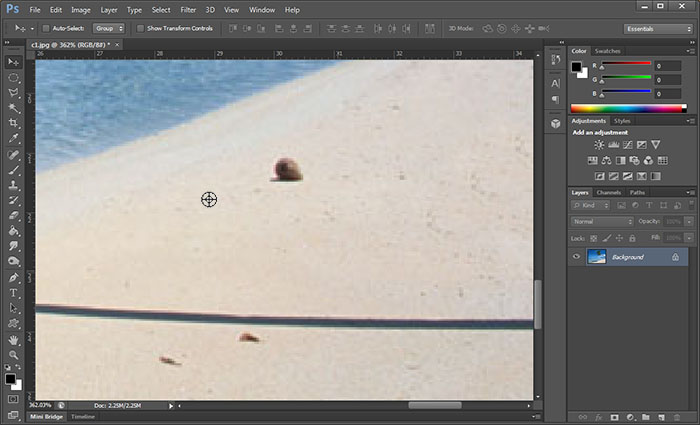
Task: Add a Brightness/Contrast adjustment
Action: coord(599,145)
